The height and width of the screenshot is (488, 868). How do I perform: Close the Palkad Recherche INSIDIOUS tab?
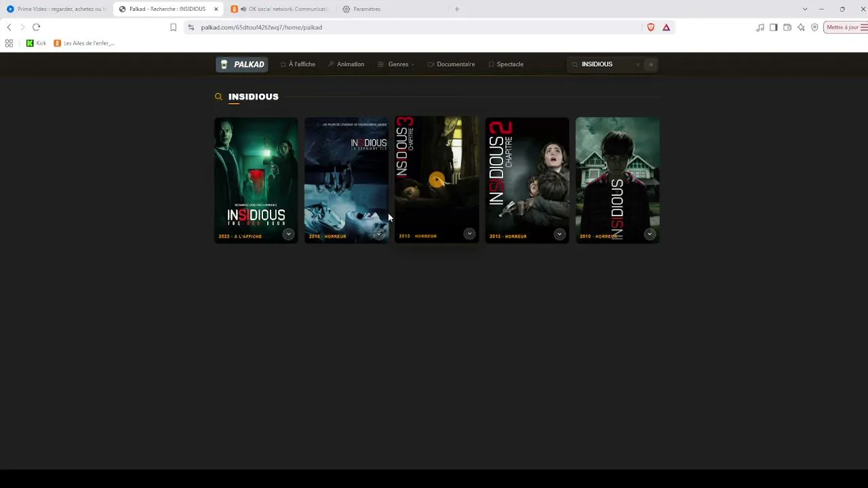216,9
